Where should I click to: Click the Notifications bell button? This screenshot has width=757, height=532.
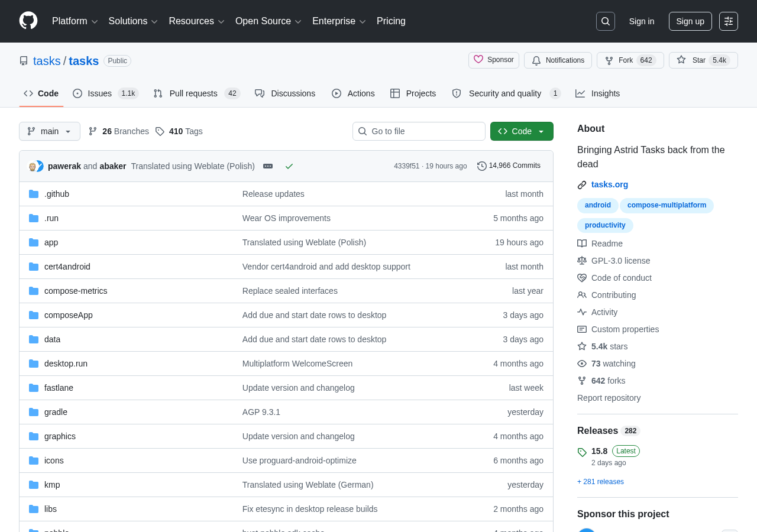click(x=558, y=60)
